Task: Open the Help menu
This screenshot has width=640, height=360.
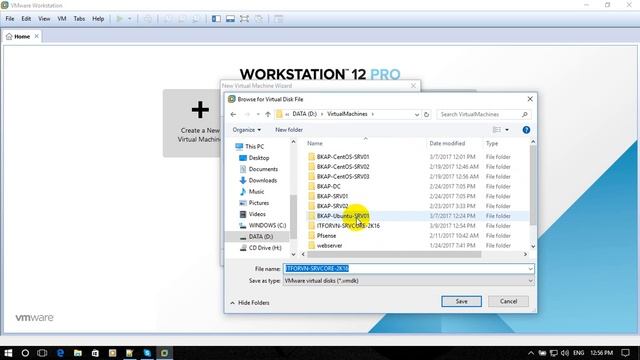Action: 98,19
